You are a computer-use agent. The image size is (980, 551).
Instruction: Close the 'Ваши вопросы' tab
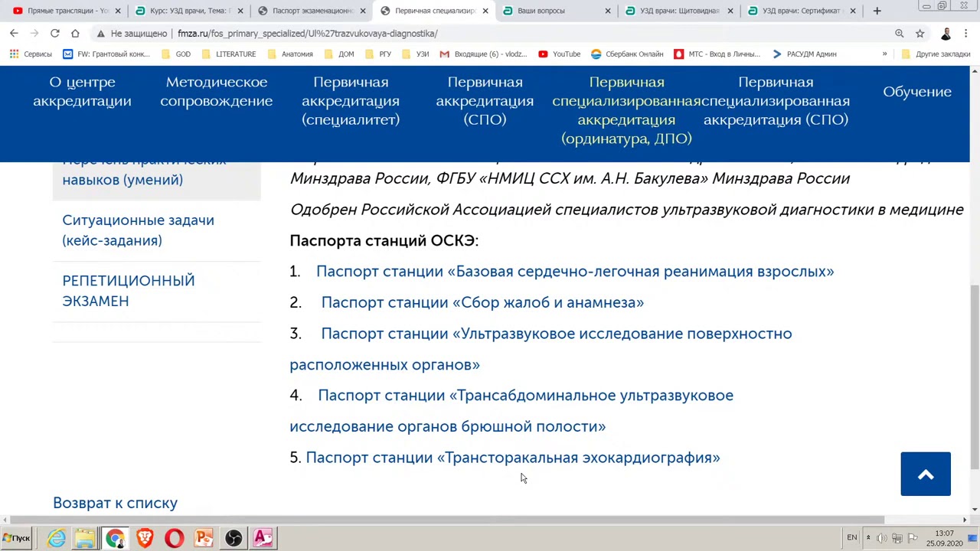point(608,11)
